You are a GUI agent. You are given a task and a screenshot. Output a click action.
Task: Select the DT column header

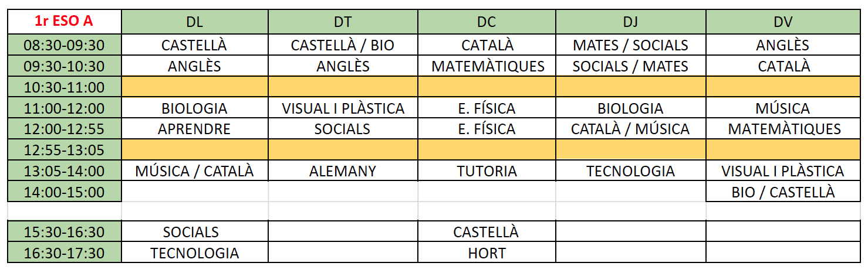[x=343, y=22]
